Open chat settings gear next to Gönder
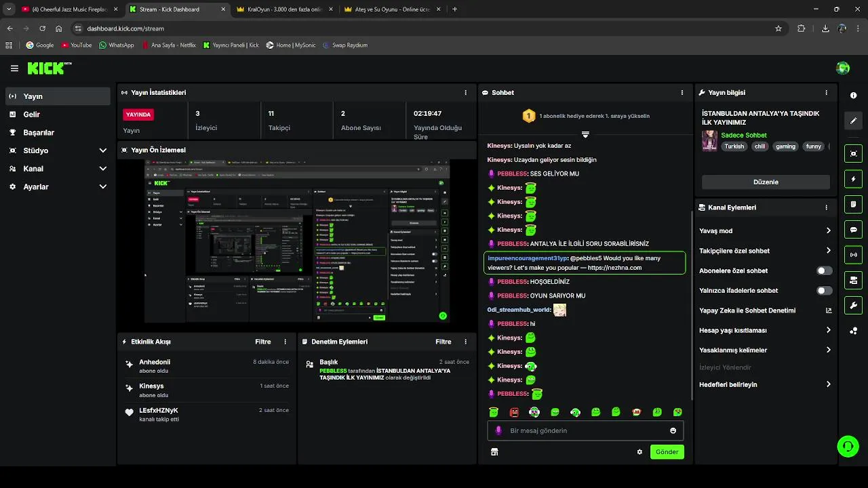Image resolution: width=868 pixels, height=488 pixels. pos(639,451)
